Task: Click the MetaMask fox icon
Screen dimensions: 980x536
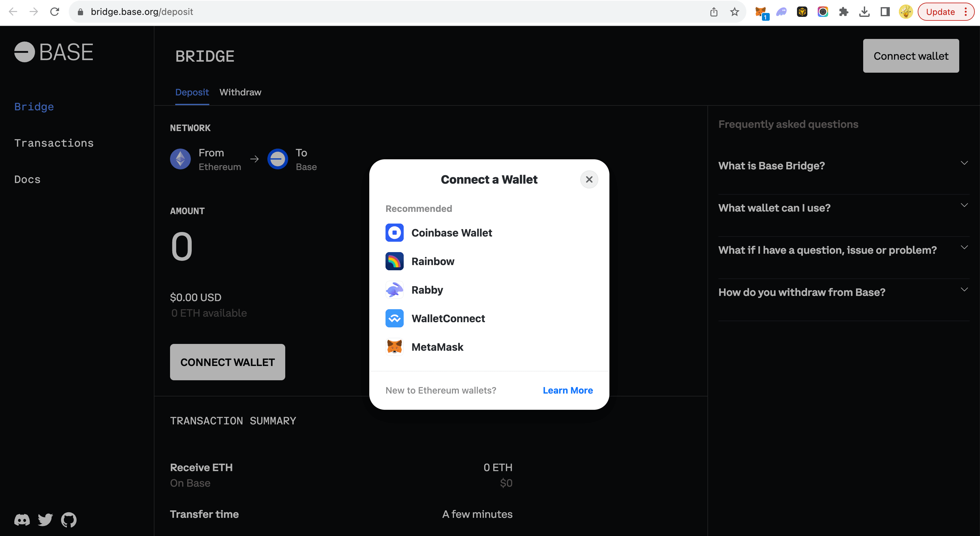Action: 395,347
